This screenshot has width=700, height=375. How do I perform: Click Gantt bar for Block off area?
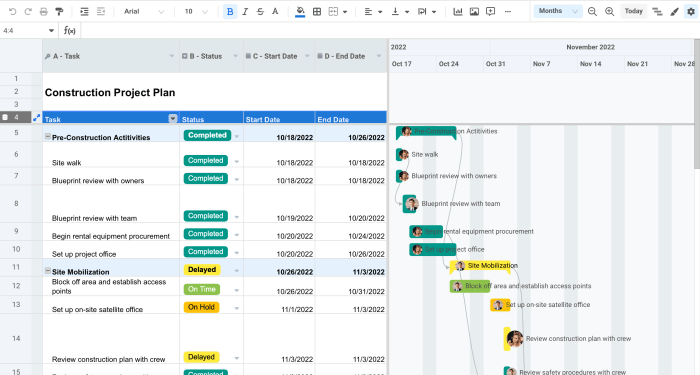point(470,286)
